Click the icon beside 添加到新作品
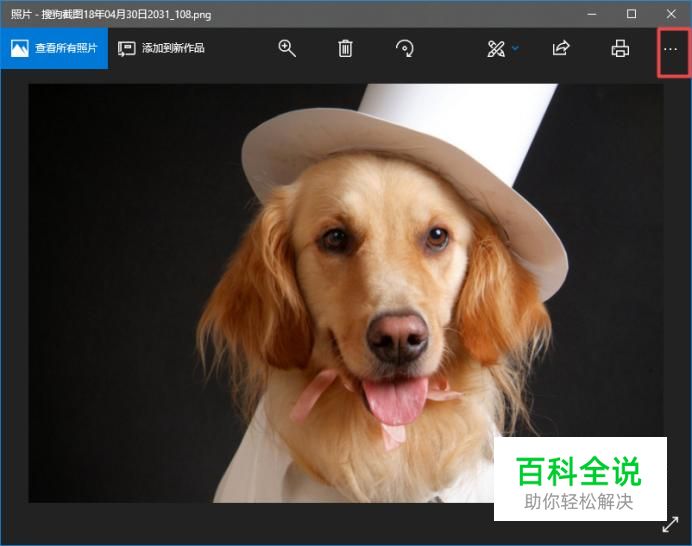Screen dimensions: 692x546 tap(127, 48)
